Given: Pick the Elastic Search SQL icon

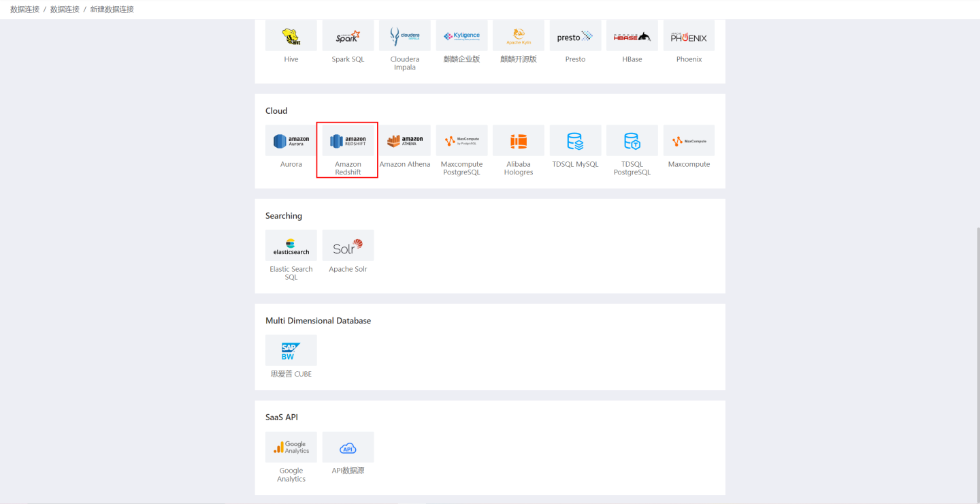Looking at the screenshot, I should click(x=291, y=245).
